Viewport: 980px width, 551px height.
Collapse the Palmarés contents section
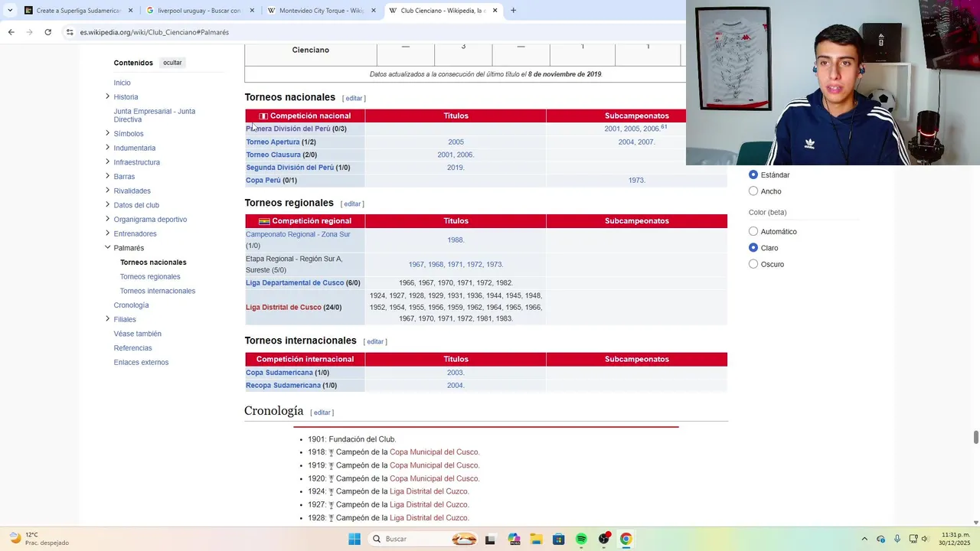click(107, 247)
